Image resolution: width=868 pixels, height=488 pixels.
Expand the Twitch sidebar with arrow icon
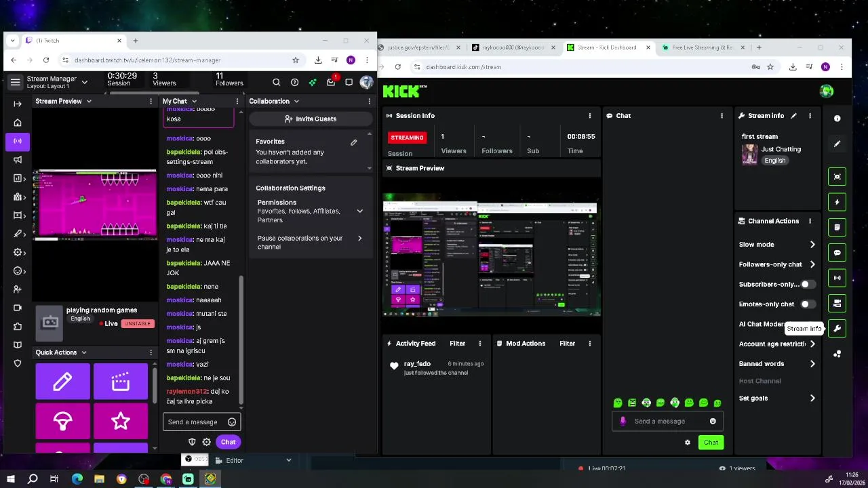tap(18, 104)
